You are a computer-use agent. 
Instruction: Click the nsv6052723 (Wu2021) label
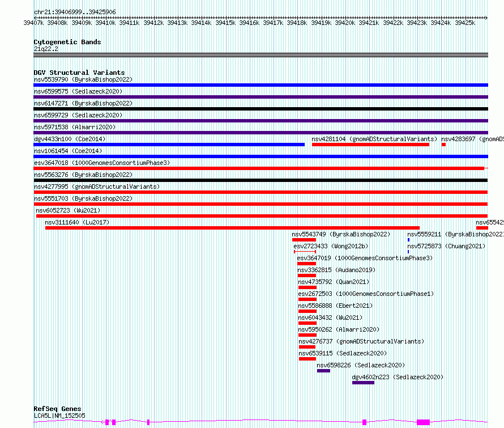click(x=68, y=210)
